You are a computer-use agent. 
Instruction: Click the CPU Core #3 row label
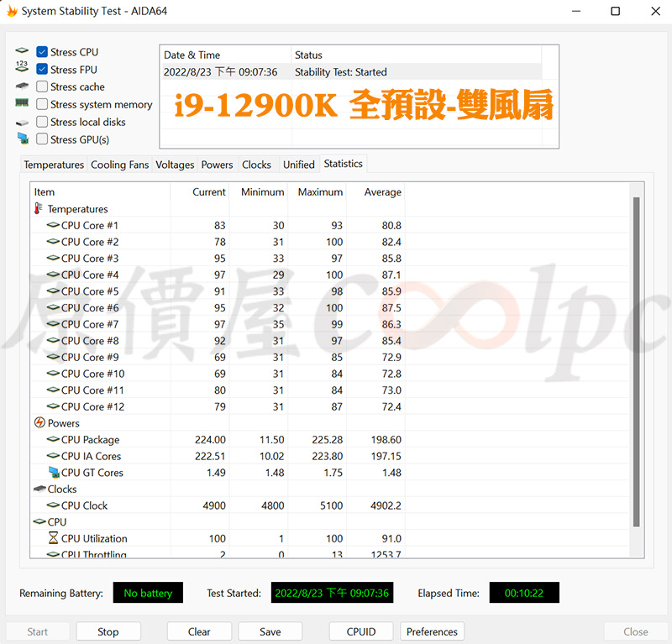(x=90, y=258)
